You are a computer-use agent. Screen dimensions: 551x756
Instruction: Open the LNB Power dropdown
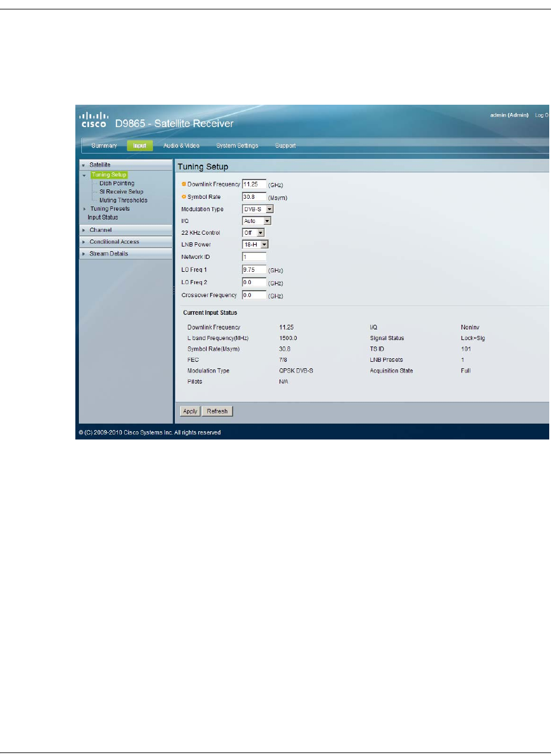[x=255, y=244]
